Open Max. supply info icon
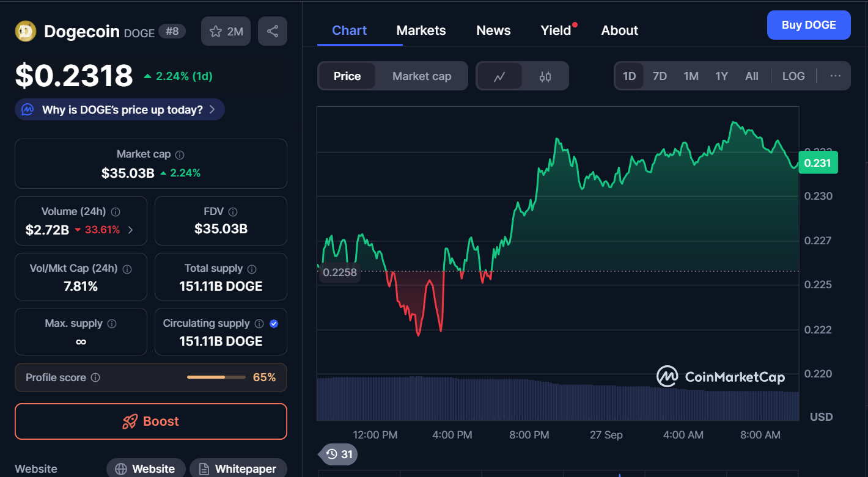Viewport: 868px width, 477px height. click(112, 324)
